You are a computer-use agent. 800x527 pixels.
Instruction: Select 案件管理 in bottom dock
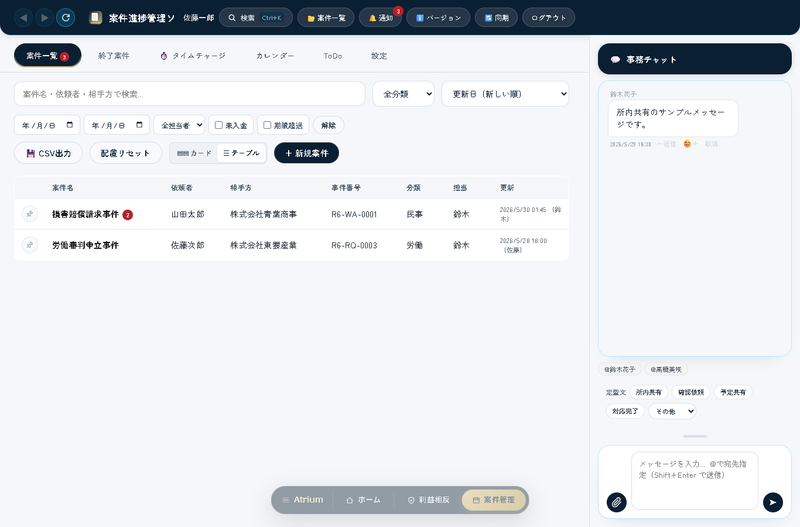coord(494,500)
